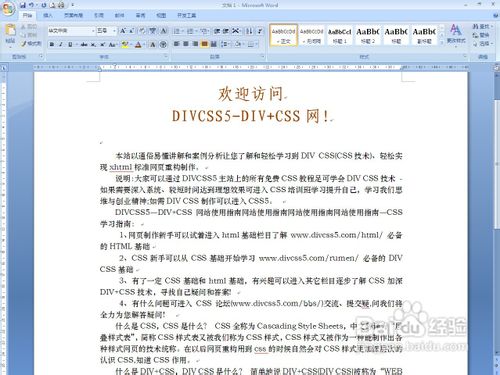The height and width of the screenshot is (375, 500).
Task: Toggle Bold formatting
Action: click(x=52, y=44)
